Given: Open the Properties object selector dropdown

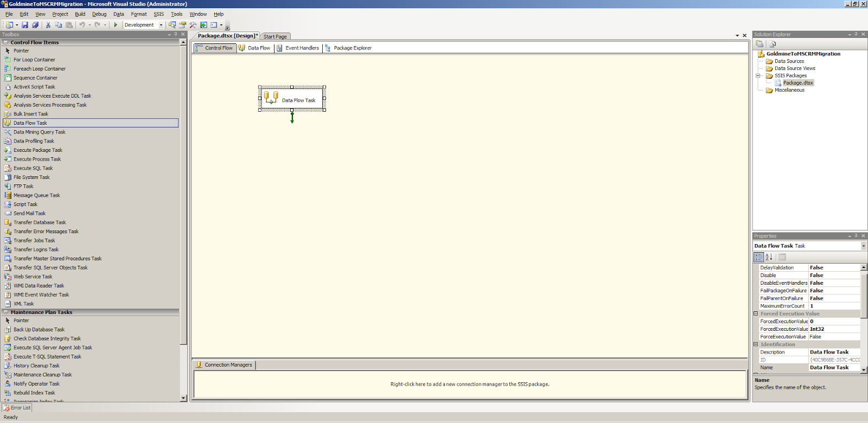Looking at the screenshot, I should coord(863,246).
